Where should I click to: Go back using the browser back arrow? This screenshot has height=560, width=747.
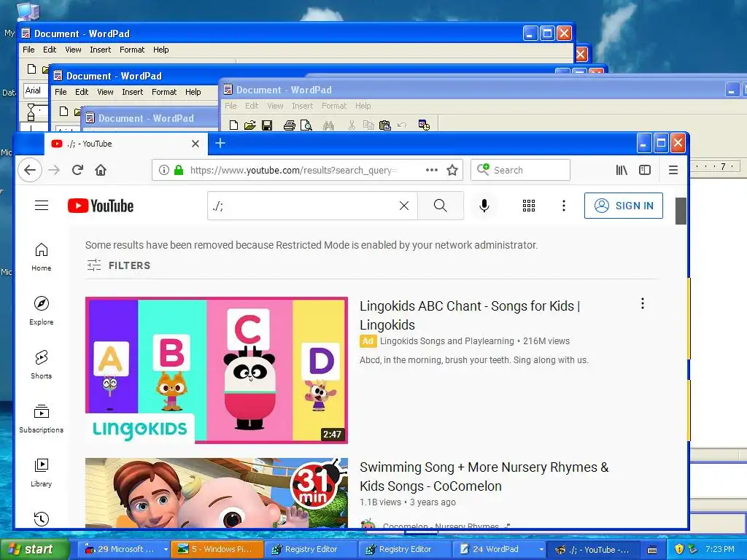coord(29,170)
